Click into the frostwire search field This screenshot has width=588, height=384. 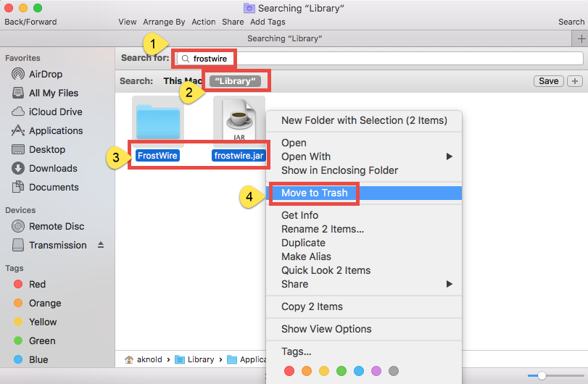pos(380,59)
